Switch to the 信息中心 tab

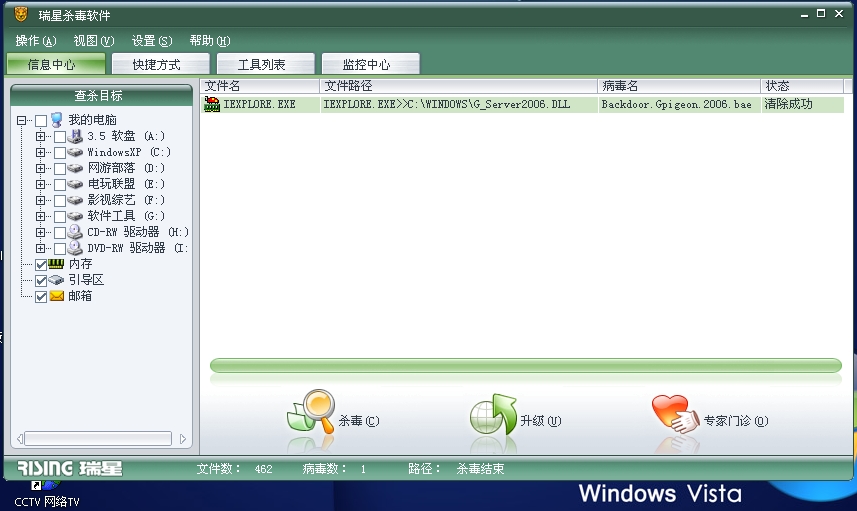pos(56,64)
